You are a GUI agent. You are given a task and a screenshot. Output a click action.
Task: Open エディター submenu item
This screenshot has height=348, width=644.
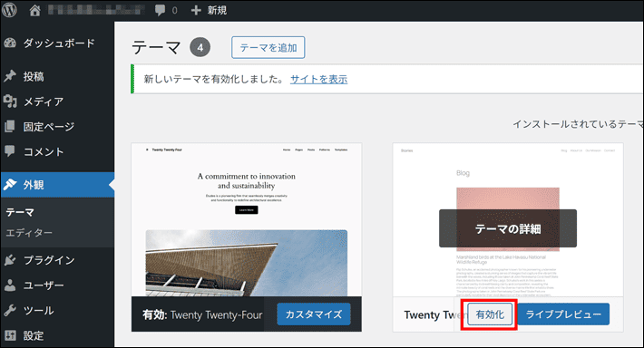[x=29, y=233]
